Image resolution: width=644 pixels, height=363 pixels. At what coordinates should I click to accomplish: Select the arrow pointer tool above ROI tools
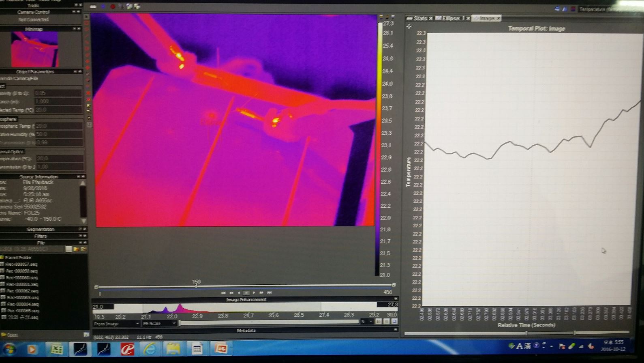click(x=86, y=17)
